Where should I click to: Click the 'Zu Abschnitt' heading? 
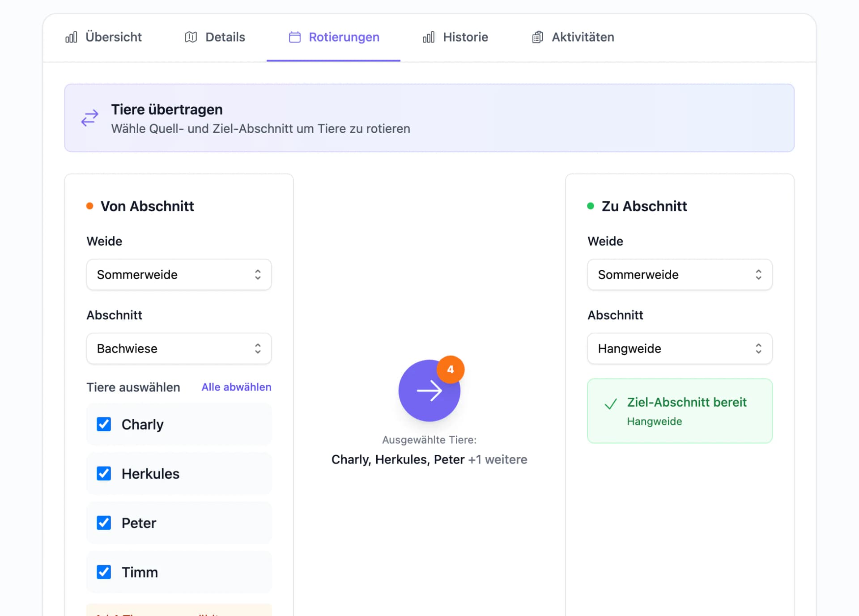[x=644, y=206]
